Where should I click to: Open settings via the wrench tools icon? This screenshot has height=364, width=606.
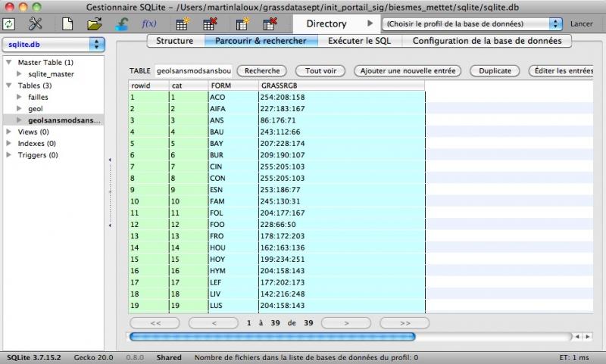(36, 24)
